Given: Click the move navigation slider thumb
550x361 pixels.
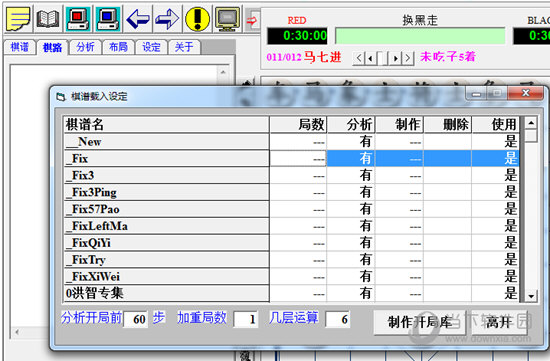Looking at the screenshot, I should coord(382,58).
